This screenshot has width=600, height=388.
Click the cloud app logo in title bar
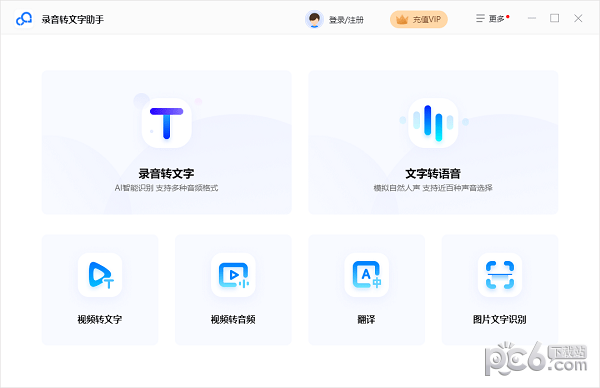point(24,19)
